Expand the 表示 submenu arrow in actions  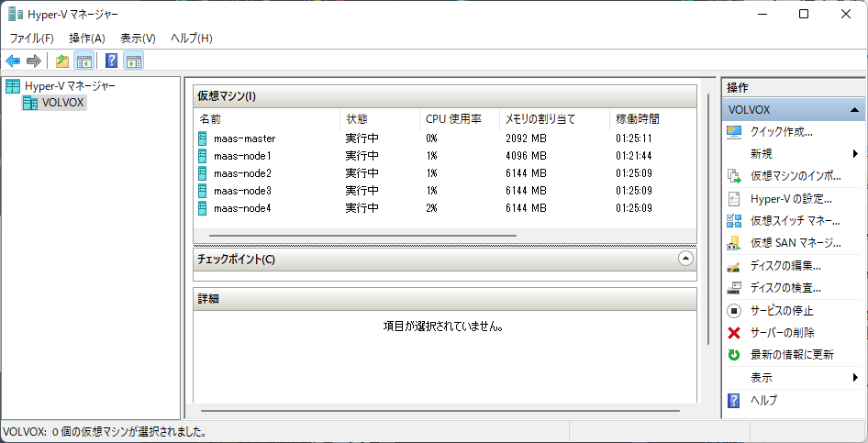coord(856,378)
